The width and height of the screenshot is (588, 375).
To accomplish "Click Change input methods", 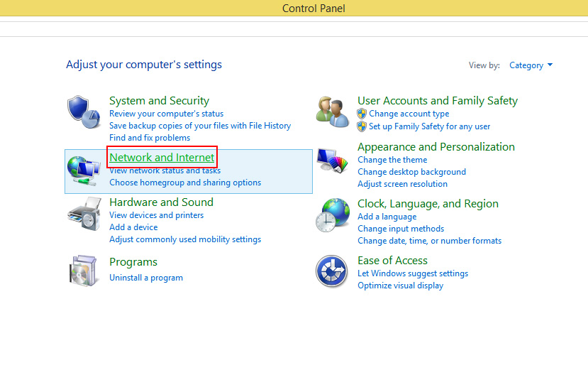I will click(401, 229).
